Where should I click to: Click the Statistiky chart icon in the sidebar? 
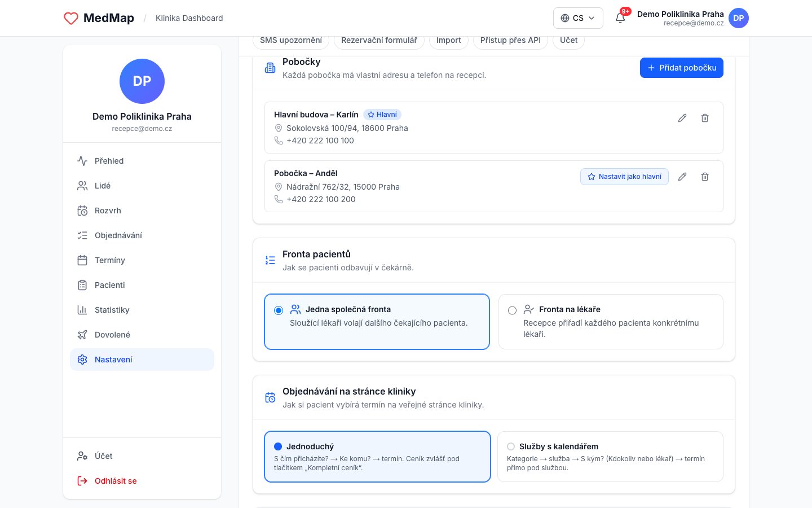coord(82,310)
